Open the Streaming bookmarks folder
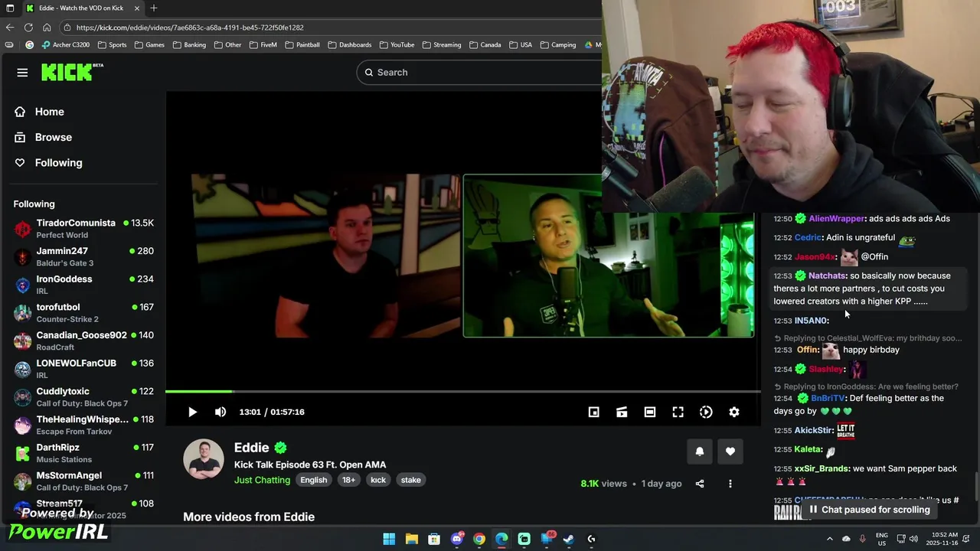 pos(442,45)
